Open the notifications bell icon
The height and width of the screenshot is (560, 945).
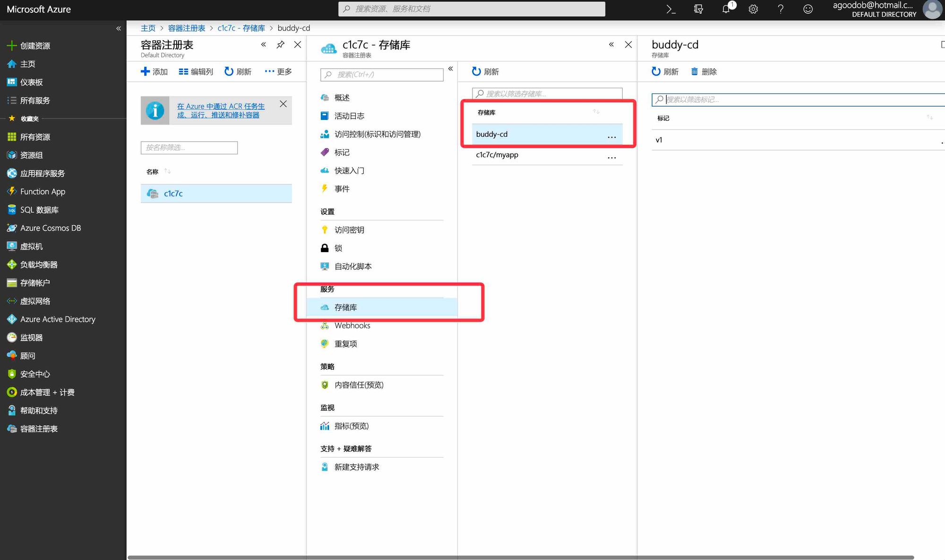click(726, 9)
